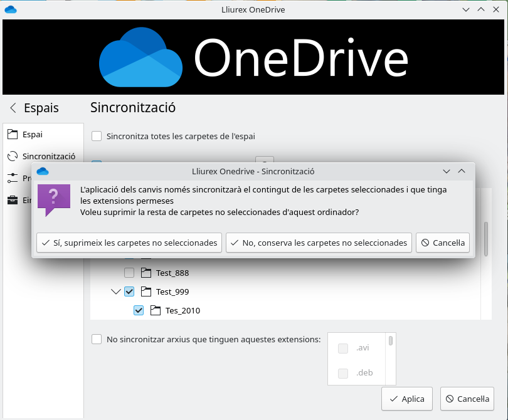The height and width of the screenshot is (420, 508).
Task: Toggle 'No sincronitzar arxius' extensions checkbox
Action: [97, 339]
